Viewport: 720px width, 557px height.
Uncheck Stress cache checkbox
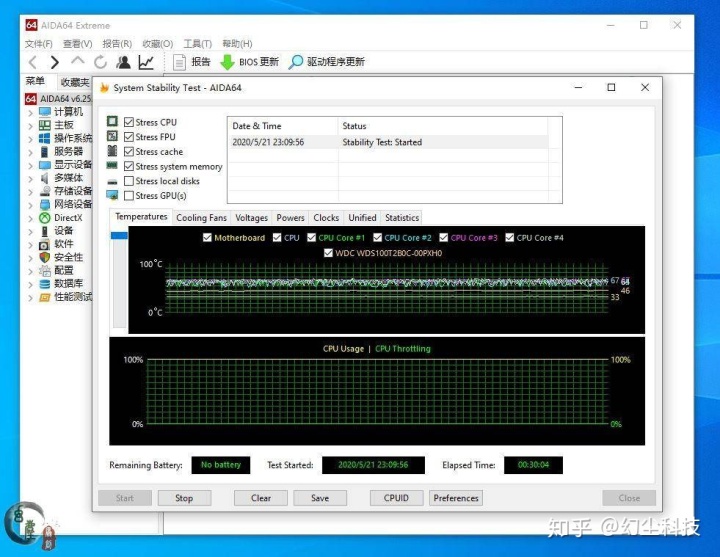pos(129,152)
